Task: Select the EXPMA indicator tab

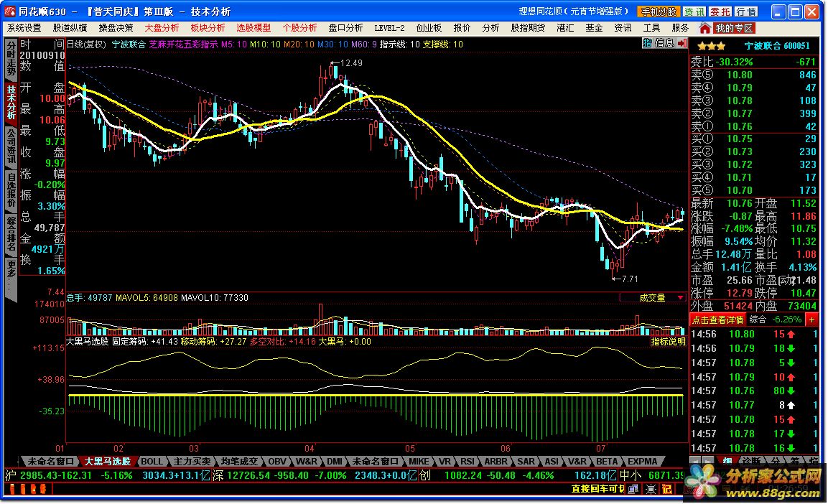Action: 643,461
